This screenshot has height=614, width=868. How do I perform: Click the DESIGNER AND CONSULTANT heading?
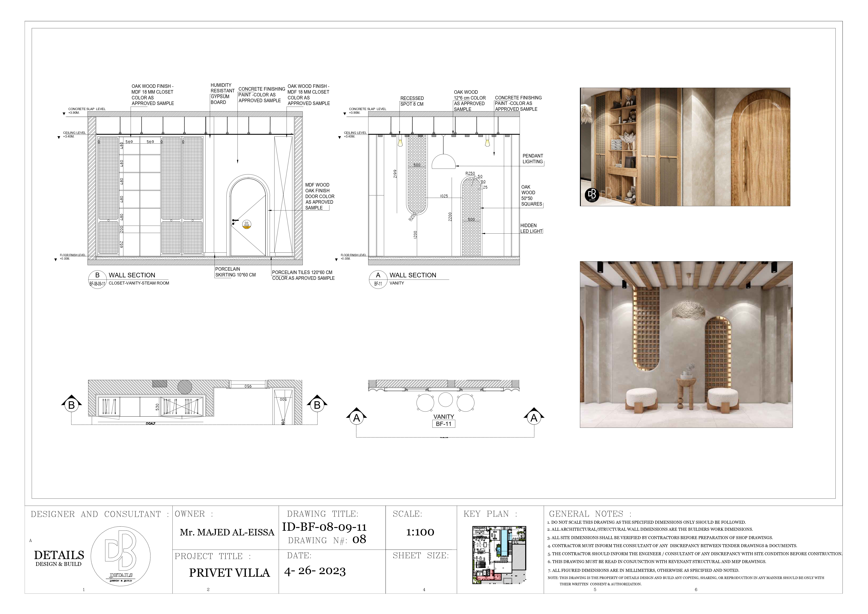pyautogui.click(x=100, y=514)
